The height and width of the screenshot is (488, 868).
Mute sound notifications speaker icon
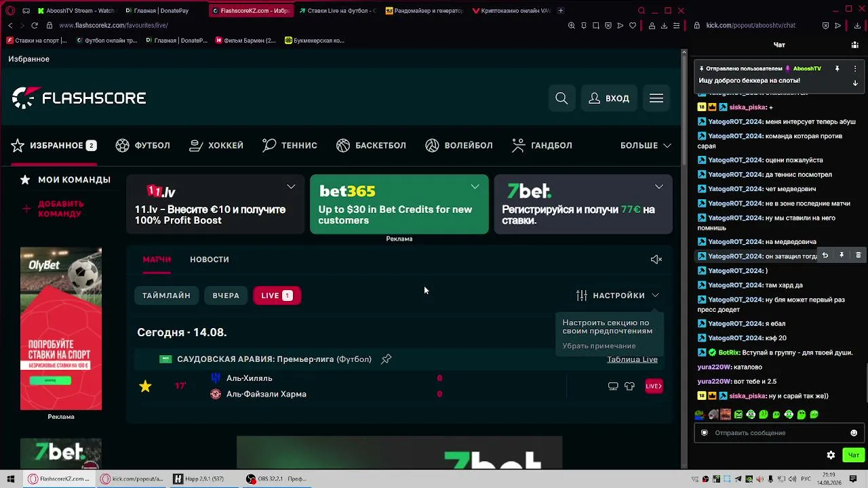[x=656, y=260]
